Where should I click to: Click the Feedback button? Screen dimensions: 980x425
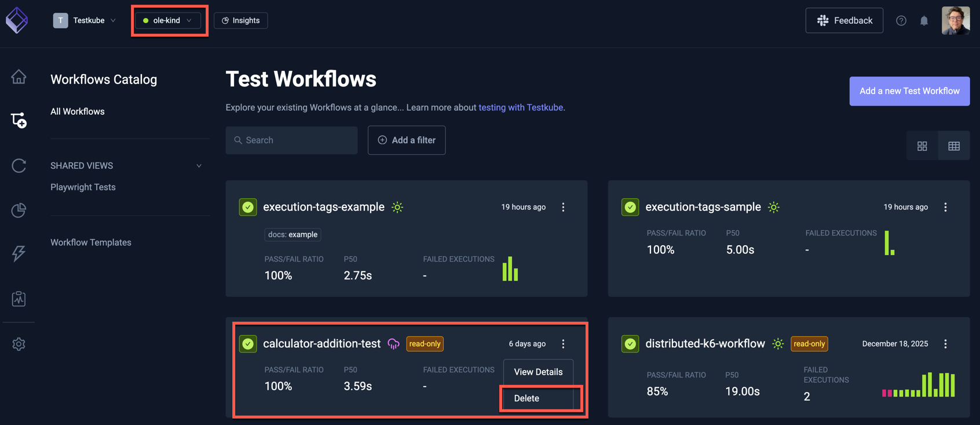point(844,20)
